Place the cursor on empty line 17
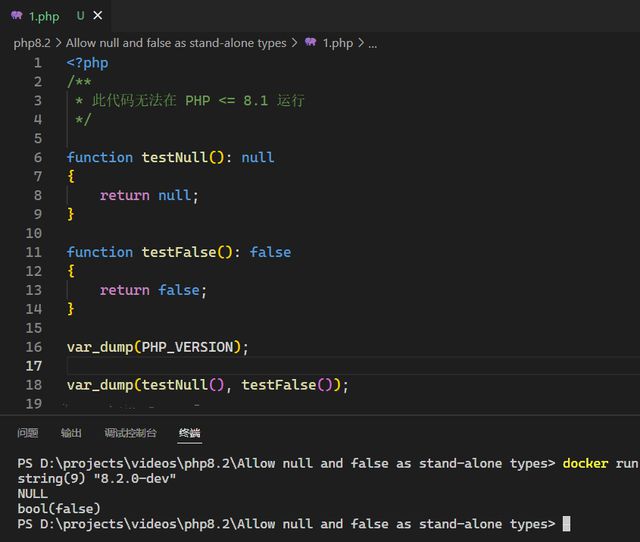The width and height of the screenshot is (640, 542). pos(300,366)
